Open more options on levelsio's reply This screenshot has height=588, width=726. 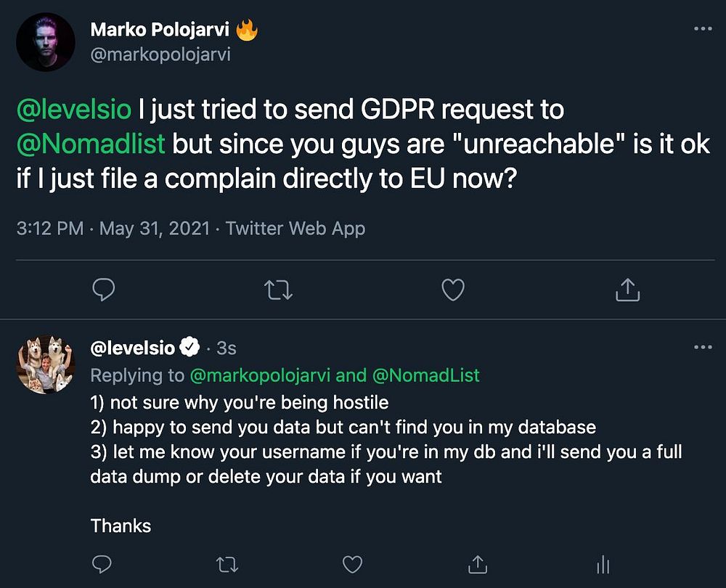(703, 347)
